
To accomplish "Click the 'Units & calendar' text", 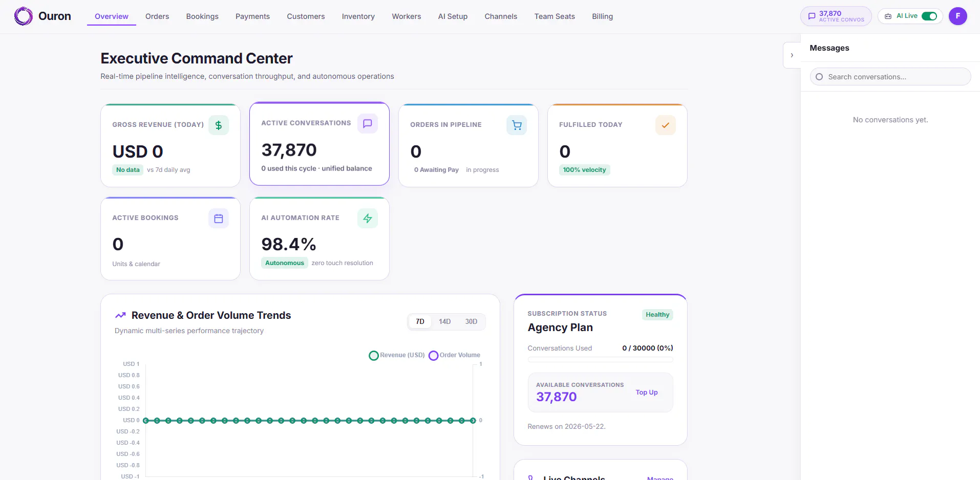I will pos(136,264).
